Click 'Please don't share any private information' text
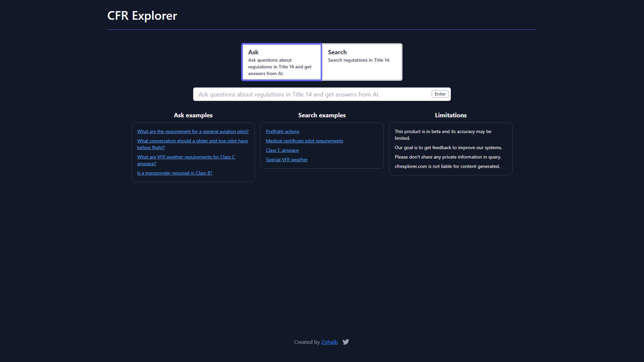The width and height of the screenshot is (644, 362). pyautogui.click(x=448, y=157)
